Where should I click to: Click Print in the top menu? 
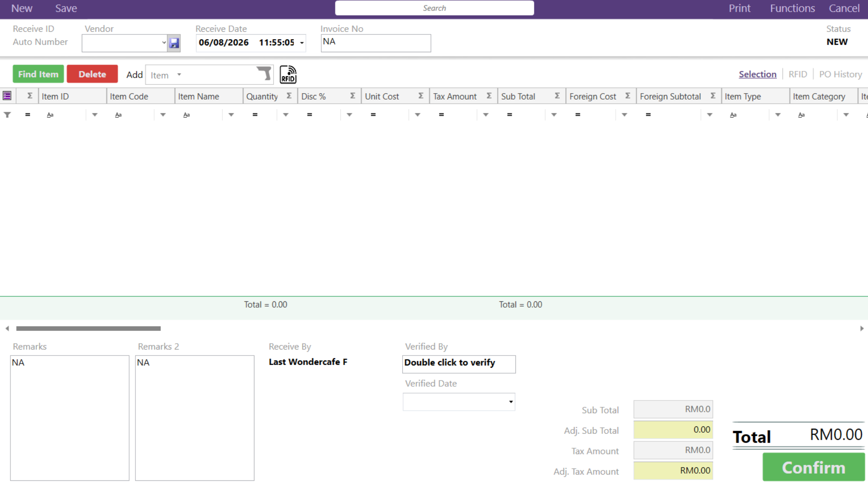tap(739, 8)
